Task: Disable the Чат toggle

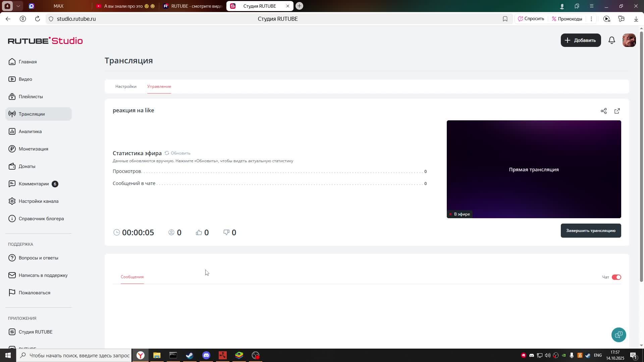Action: (616, 277)
